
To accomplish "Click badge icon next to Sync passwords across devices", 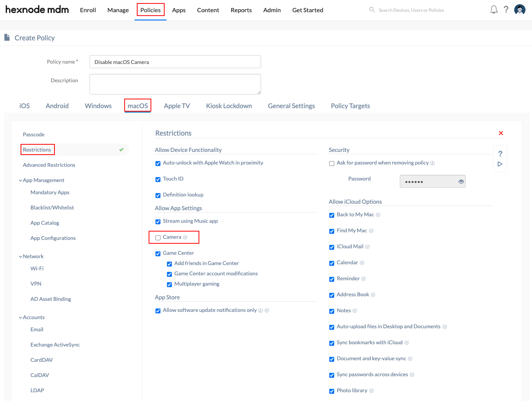I will [x=412, y=375].
